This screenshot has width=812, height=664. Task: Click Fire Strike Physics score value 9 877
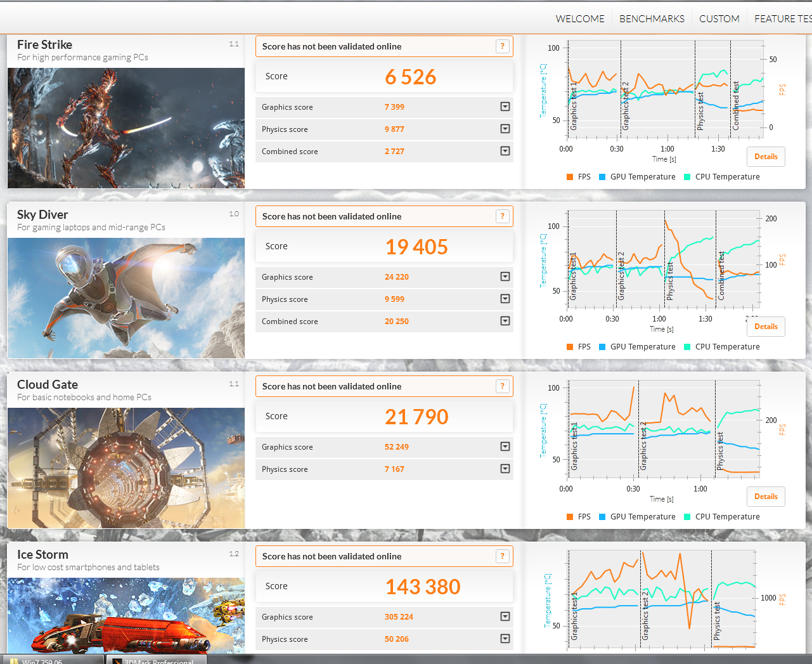pyautogui.click(x=394, y=129)
